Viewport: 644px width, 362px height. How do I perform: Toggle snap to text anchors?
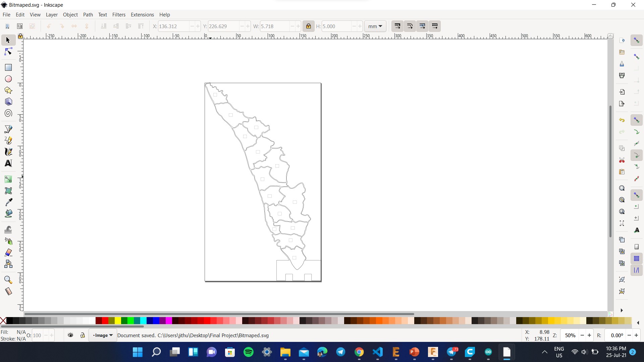pyautogui.click(x=637, y=230)
